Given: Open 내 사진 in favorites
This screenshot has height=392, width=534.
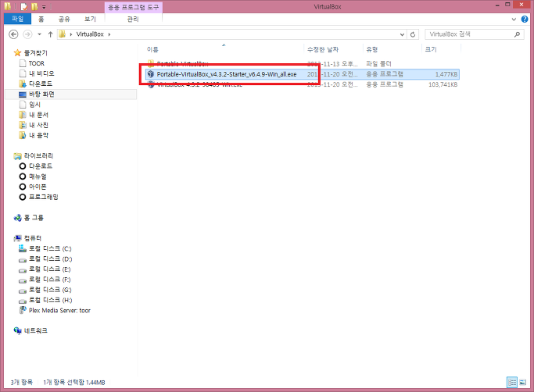Looking at the screenshot, I should tap(38, 125).
